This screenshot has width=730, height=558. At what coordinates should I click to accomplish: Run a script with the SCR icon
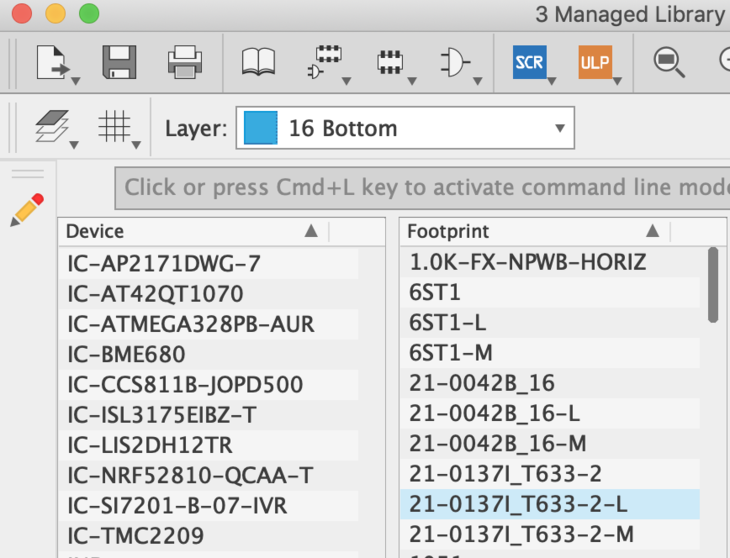point(529,62)
